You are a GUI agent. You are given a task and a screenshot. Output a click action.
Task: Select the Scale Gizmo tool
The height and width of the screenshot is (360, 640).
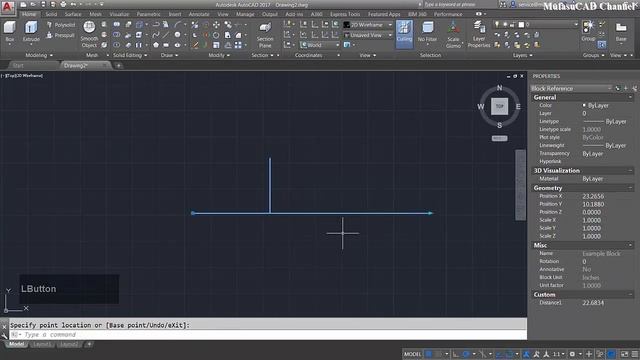tap(453, 35)
